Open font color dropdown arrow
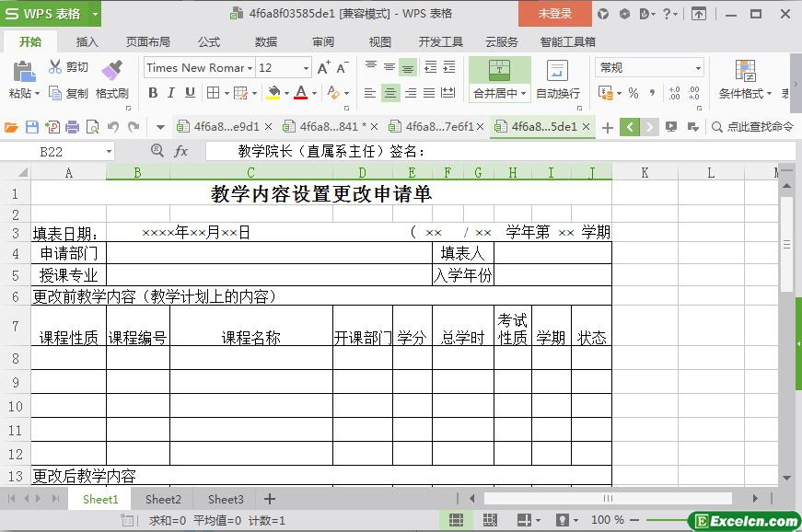This screenshot has height=532, width=802. coord(314,94)
